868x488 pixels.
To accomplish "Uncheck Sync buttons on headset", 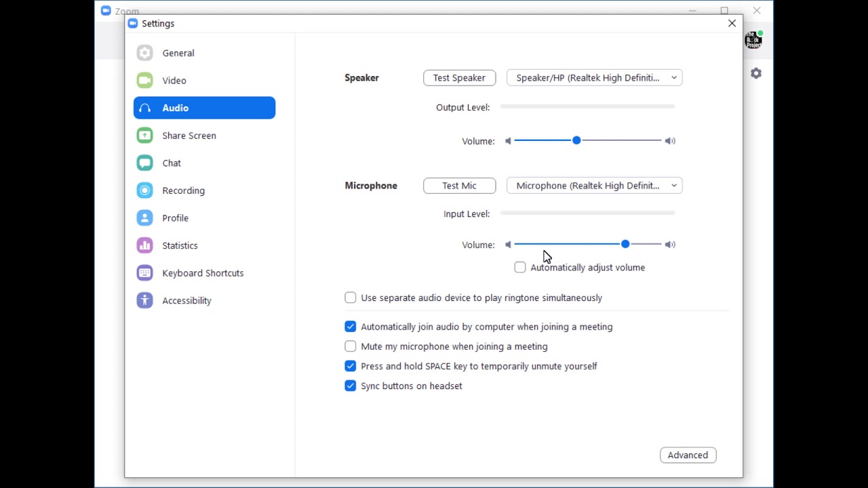I will [x=351, y=386].
